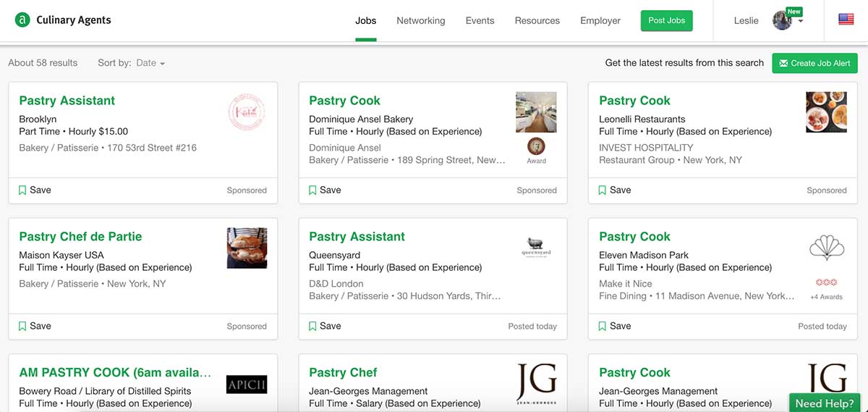868x412 pixels.
Task: Click the APICII logo thumbnail
Action: coord(247,384)
